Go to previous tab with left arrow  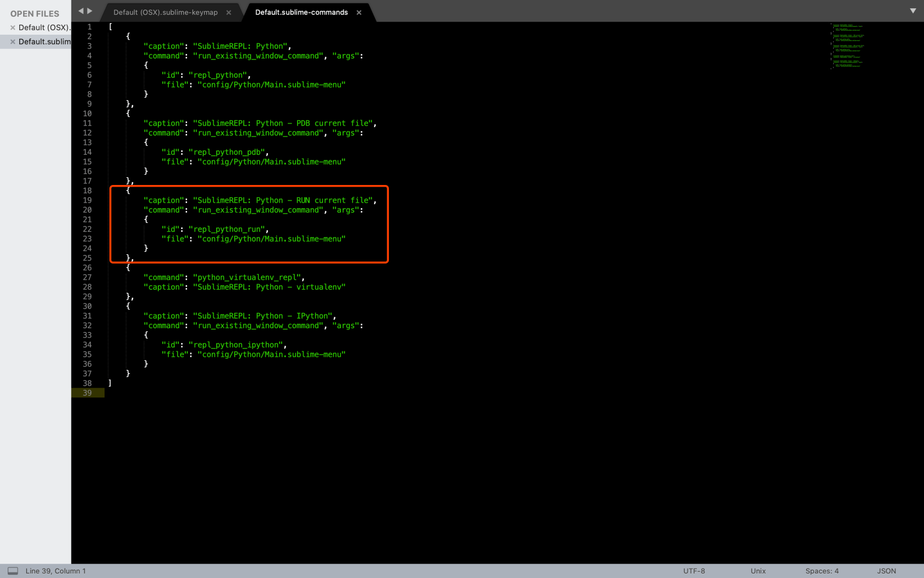point(81,11)
